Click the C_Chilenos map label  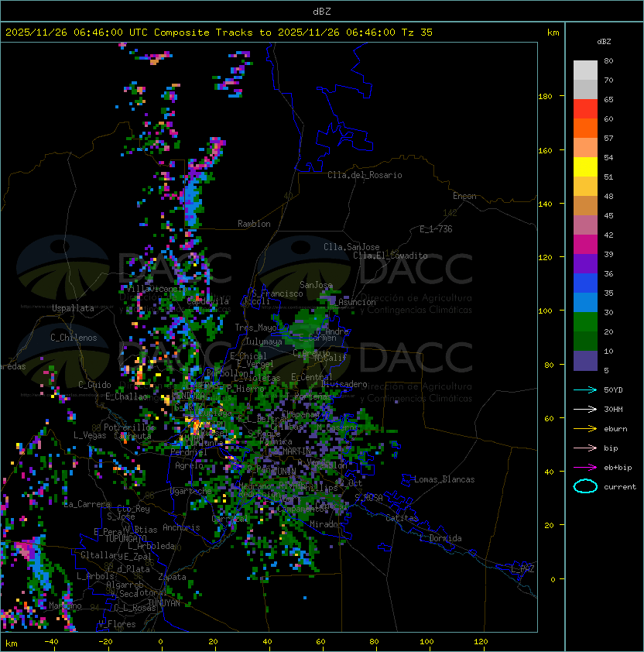[74, 338]
